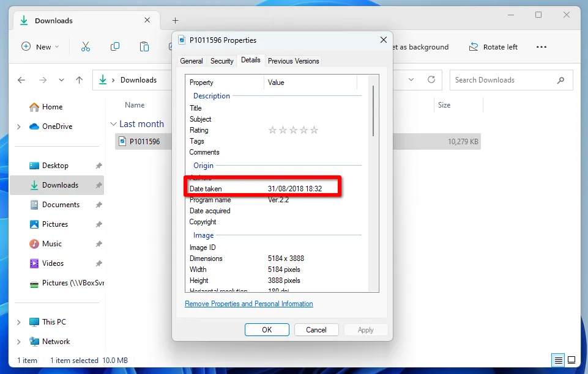Click the Copy icon in the toolbar
Screen dimensions: 588x374
(115, 46)
